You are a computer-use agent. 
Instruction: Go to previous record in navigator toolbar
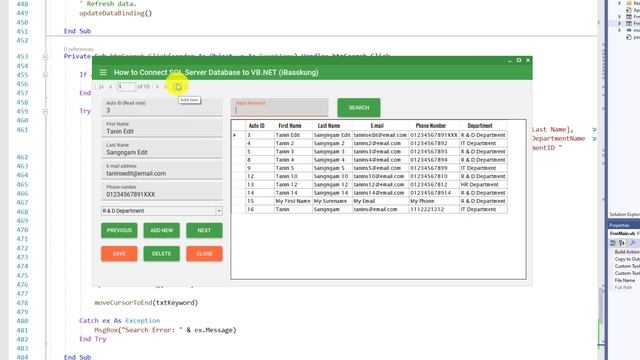pyautogui.click(x=110, y=87)
